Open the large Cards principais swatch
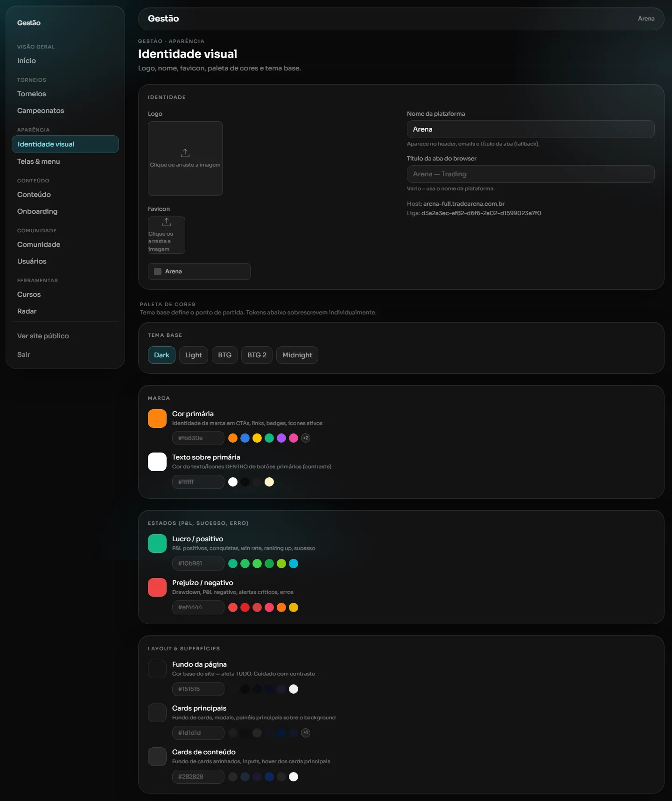The width and height of the screenshot is (672, 801). pos(157,713)
